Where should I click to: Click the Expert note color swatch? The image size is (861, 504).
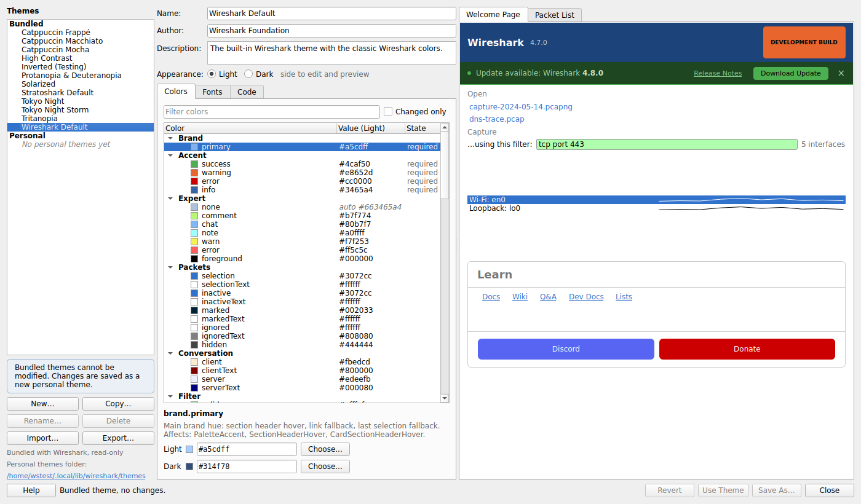[194, 233]
